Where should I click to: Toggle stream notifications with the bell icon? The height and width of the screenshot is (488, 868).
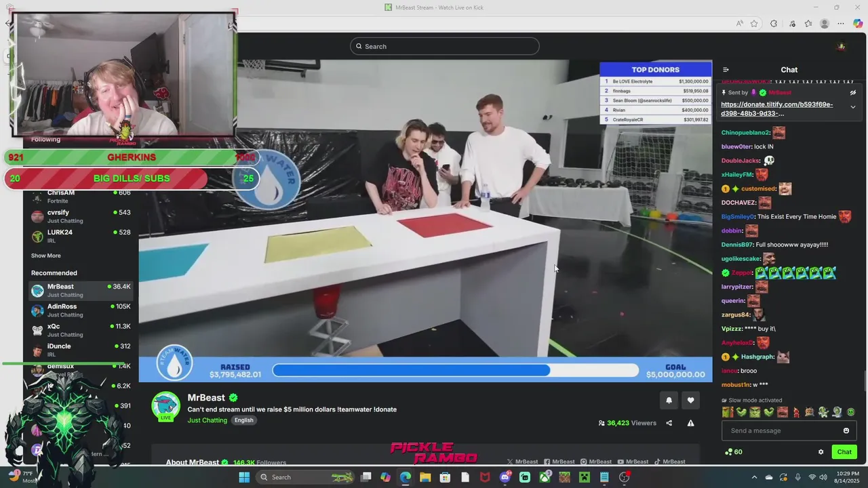click(x=669, y=401)
